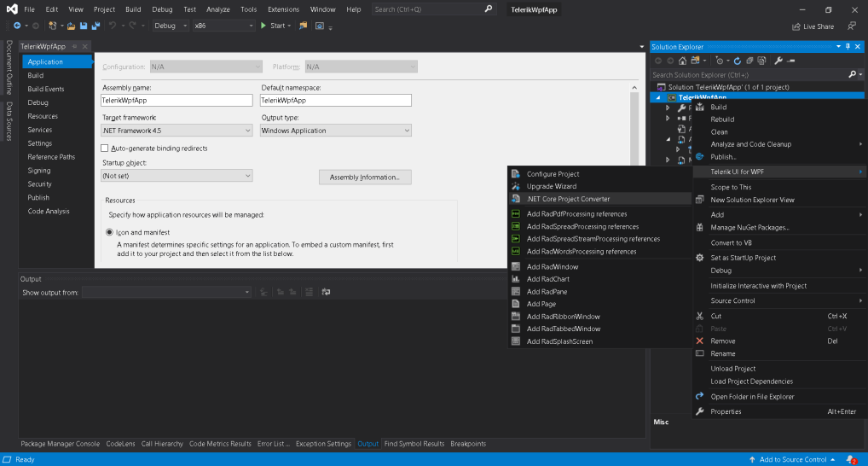The image size is (868, 466).
Task: Click the Undo arrow icon
Action: click(113, 26)
